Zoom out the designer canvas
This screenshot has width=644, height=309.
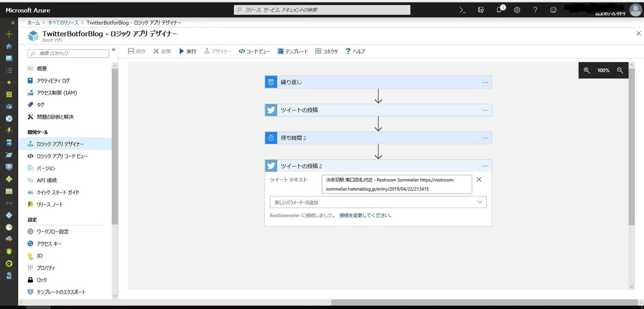pyautogui.click(x=620, y=70)
